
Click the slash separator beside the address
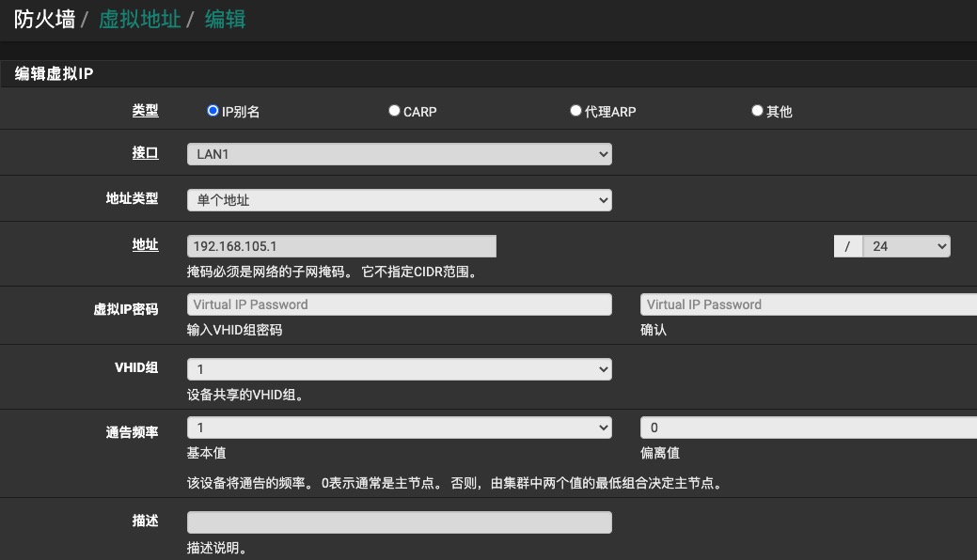pos(847,246)
